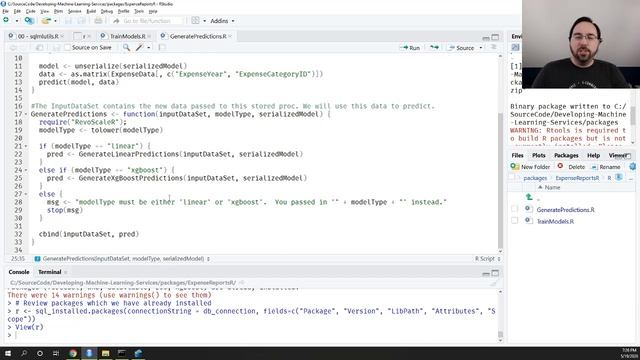Open the function navigator GeneratePredictions dropdown

click(122, 259)
